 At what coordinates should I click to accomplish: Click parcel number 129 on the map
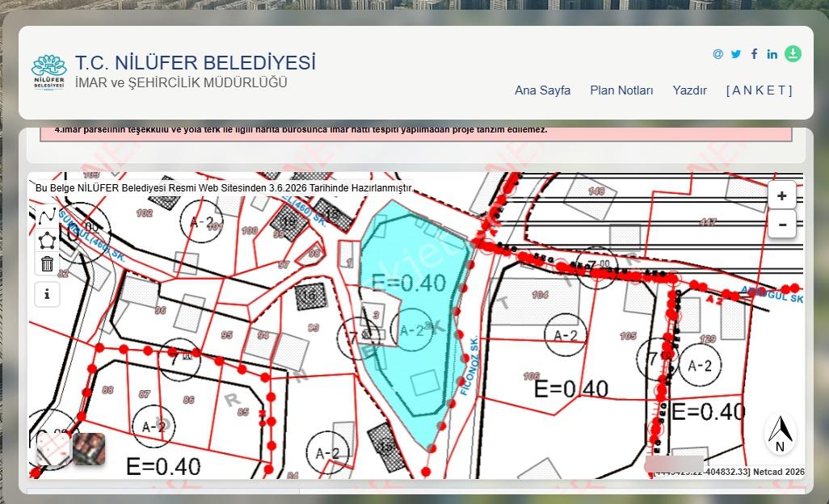coord(708,338)
